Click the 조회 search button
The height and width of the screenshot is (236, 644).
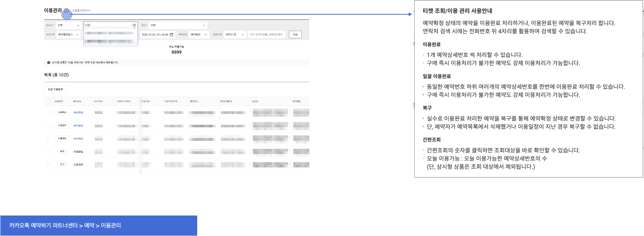click(295, 35)
